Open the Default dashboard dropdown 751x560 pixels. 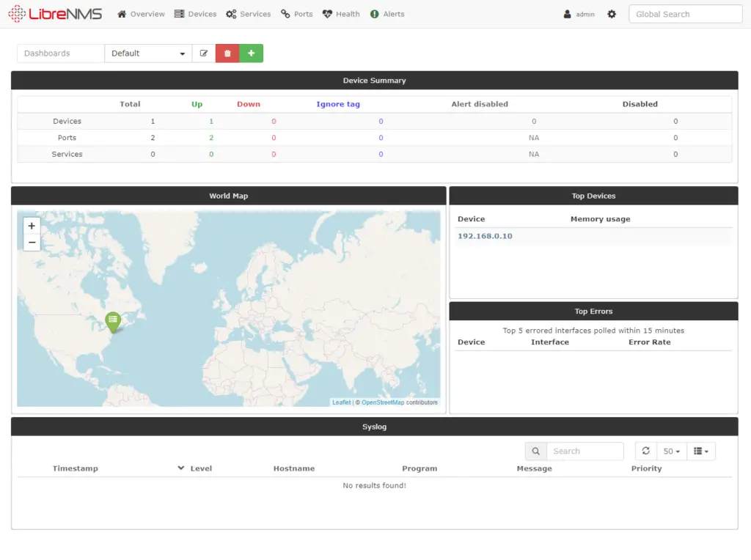coord(148,54)
